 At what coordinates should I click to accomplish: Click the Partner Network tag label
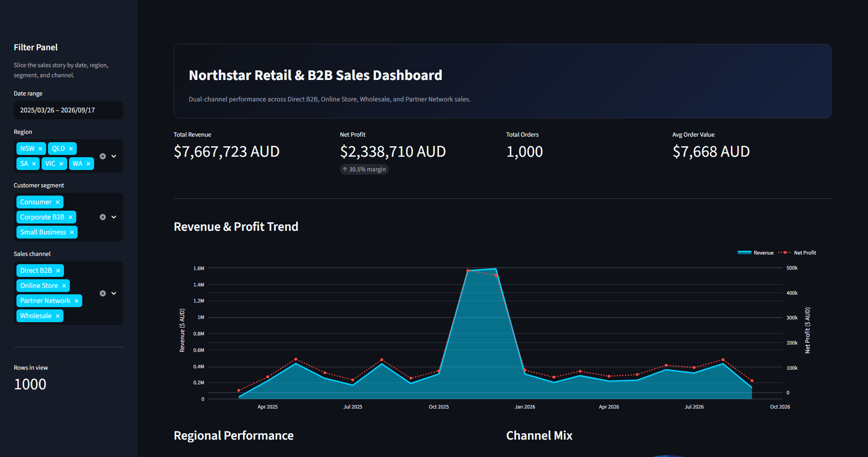[x=45, y=301]
